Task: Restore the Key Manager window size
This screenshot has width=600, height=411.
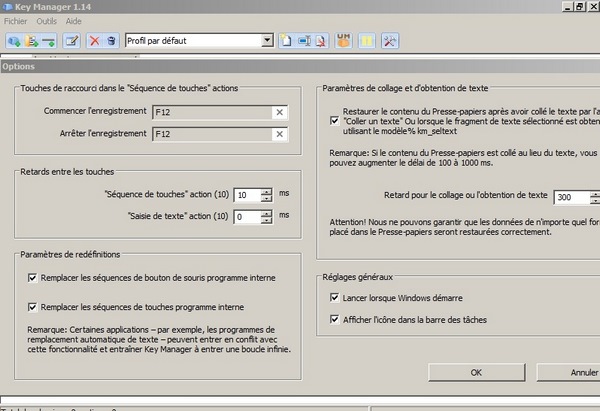Action: [580, 7]
